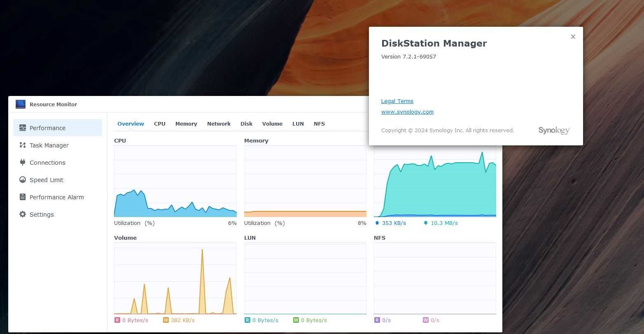Click the 382 KB/s volume write value
The width and height of the screenshot is (644, 334).
(183, 320)
